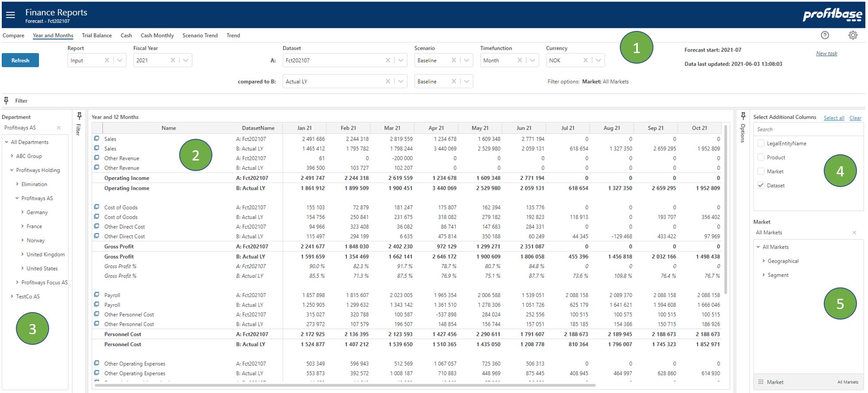The image size is (868, 393).
Task: Pin the Options side panel
Action: [743, 116]
